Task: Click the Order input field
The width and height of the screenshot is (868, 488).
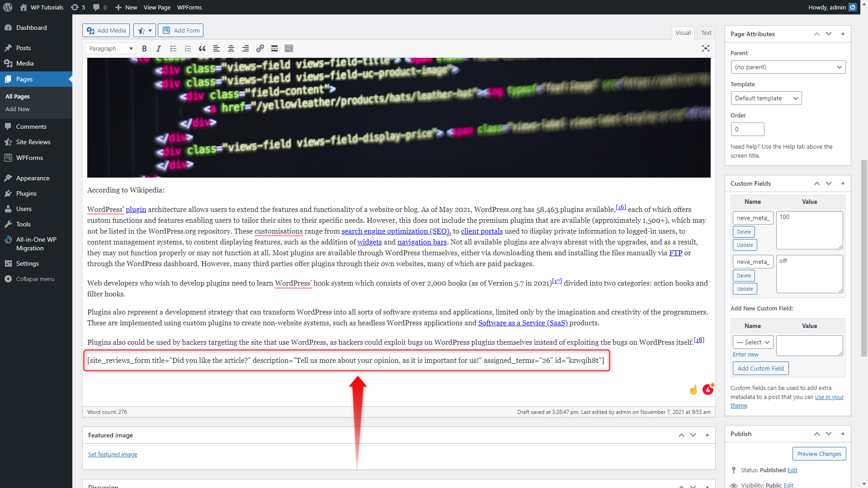Action: tap(748, 129)
